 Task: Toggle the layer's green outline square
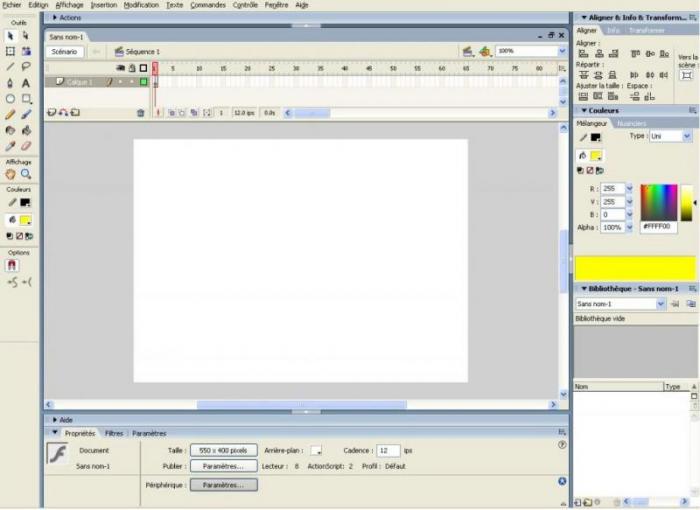[x=144, y=82]
